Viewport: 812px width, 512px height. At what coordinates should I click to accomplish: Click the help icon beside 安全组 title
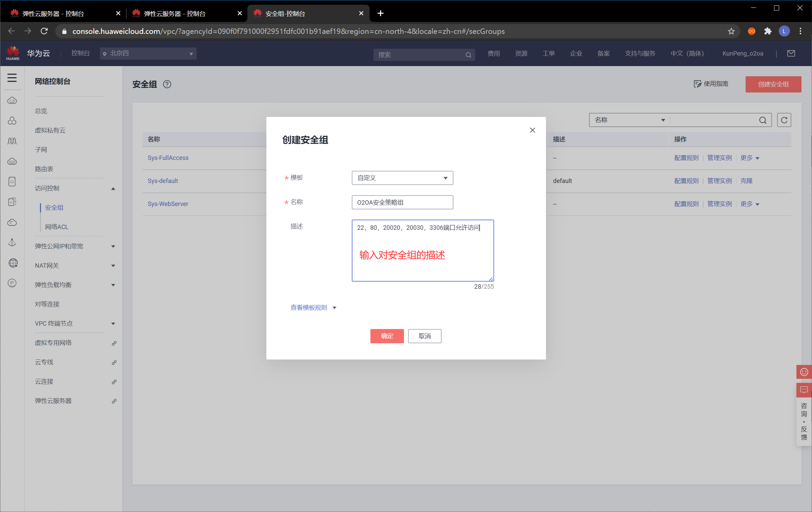click(167, 84)
